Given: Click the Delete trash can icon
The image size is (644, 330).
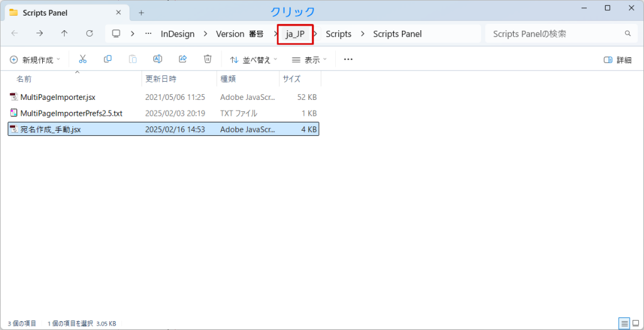Looking at the screenshot, I should 208,59.
